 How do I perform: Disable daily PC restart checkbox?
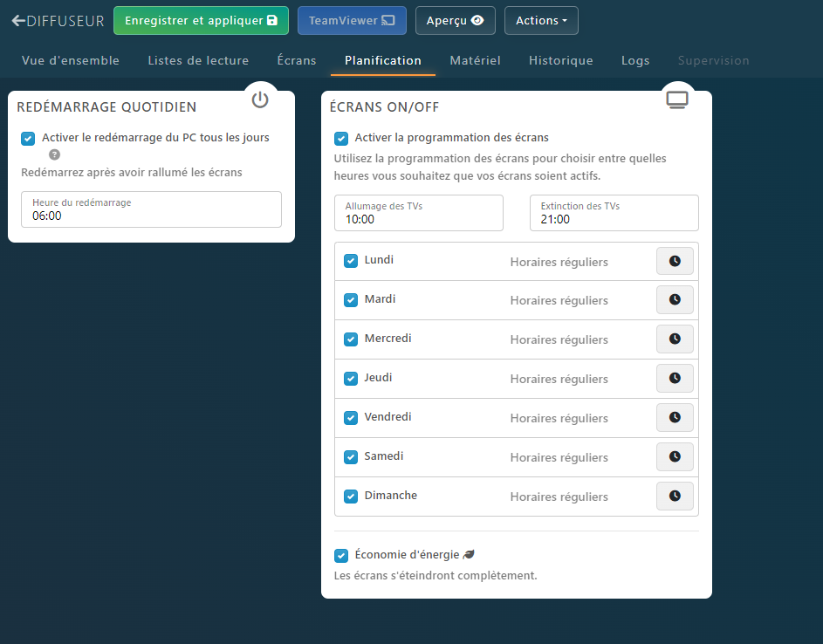[x=29, y=139]
